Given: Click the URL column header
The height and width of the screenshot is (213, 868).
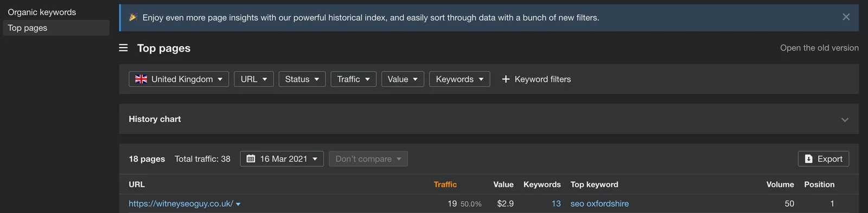Looking at the screenshot, I should click(137, 184).
